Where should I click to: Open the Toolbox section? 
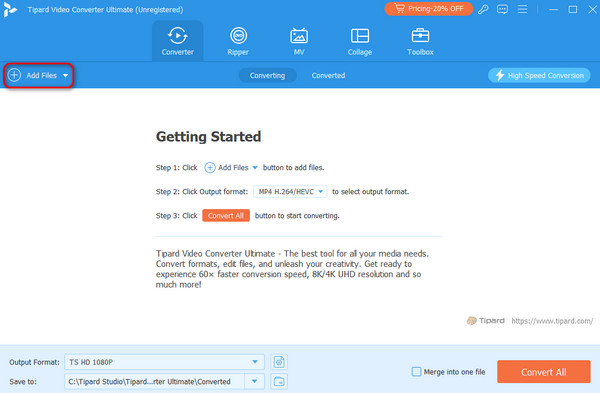[420, 41]
